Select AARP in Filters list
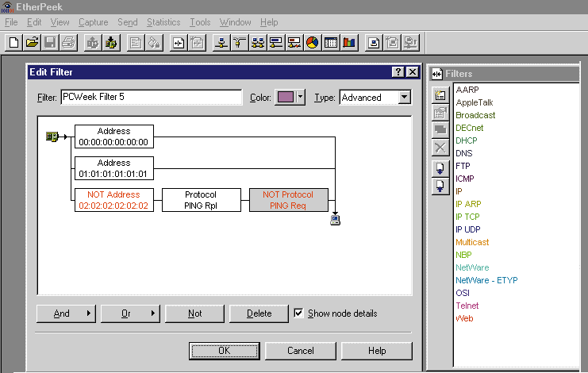Screen dimensions: 588x373 point(467,90)
